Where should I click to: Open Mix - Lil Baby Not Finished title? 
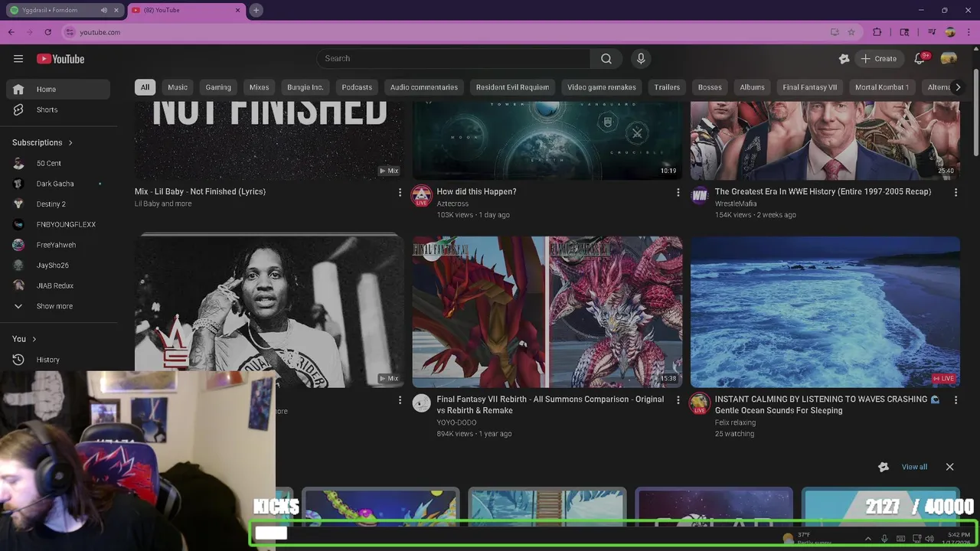[200, 191]
